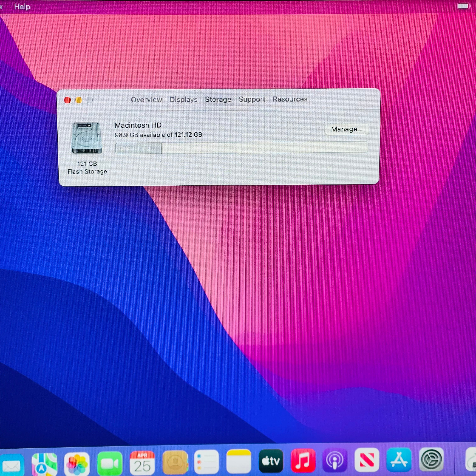Switch to the Displays tab

[x=184, y=99]
